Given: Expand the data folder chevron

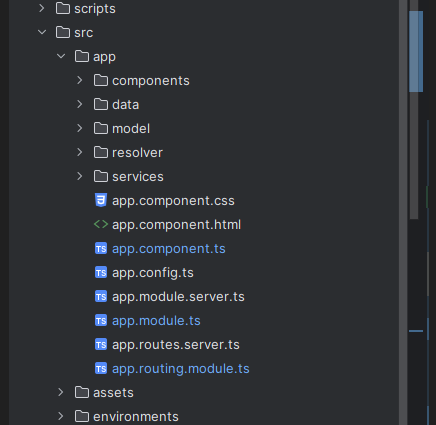Looking at the screenshot, I should pyautogui.click(x=80, y=104).
